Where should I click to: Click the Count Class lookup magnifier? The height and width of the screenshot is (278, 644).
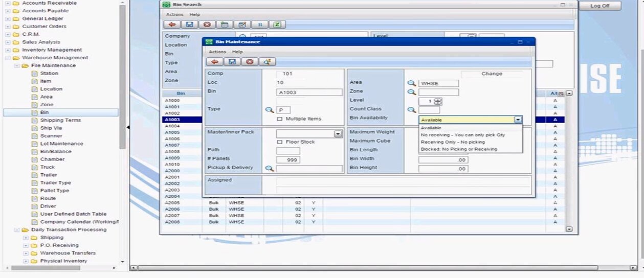(x=411, y=110)
